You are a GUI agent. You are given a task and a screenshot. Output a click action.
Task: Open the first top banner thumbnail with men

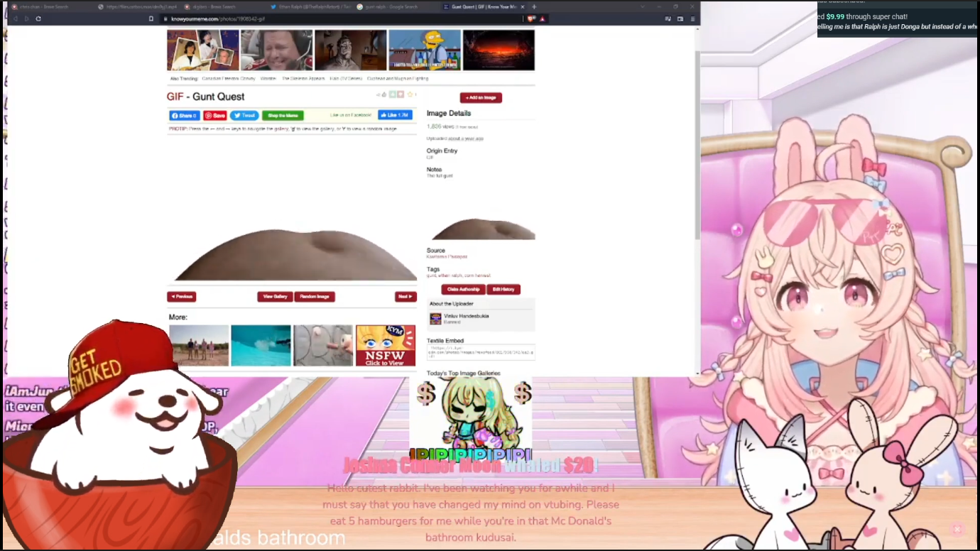[203, 50]
